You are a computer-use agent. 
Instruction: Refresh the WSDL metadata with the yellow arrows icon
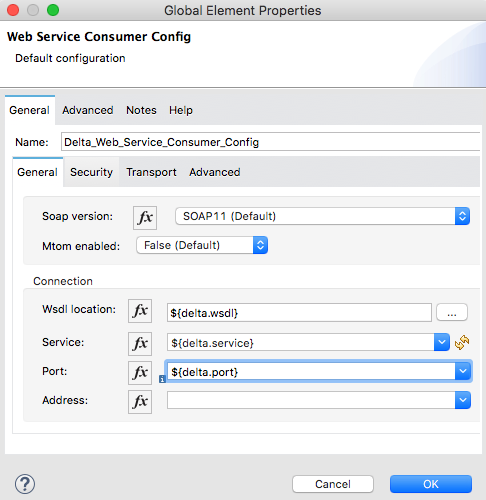[462, 342]
